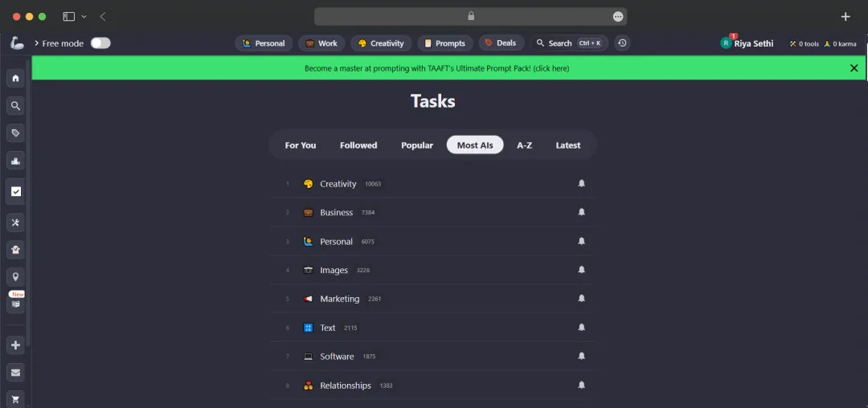Dismiss the green banner with X
This screenshot has height=408, width=868.
[854, 68]
